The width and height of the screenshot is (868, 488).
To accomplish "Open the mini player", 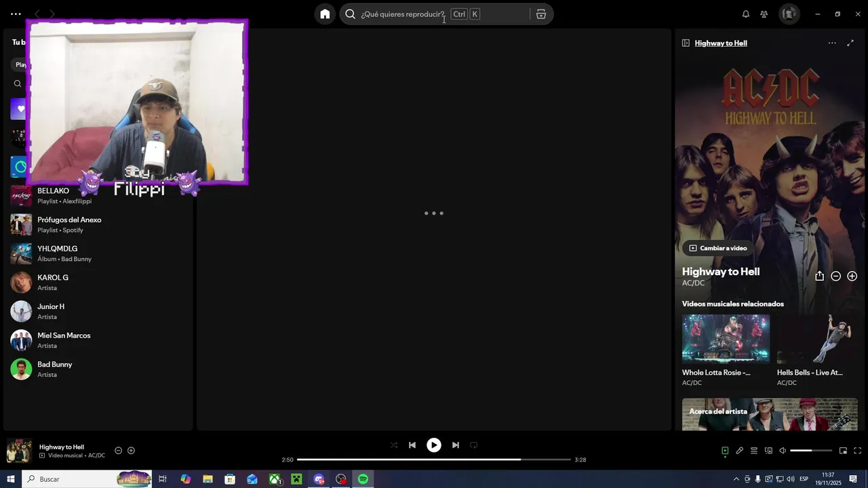I will click(x=843, y=451).
